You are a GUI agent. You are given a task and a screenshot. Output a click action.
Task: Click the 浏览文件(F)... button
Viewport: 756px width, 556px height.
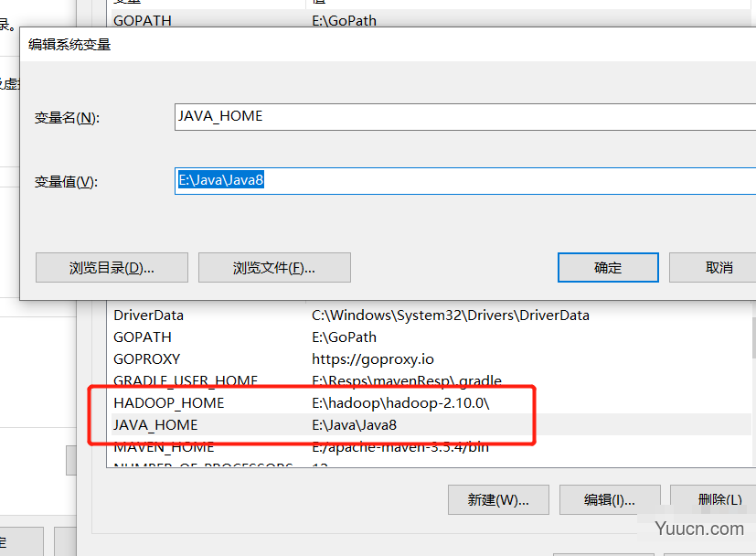tap(274, 268)
